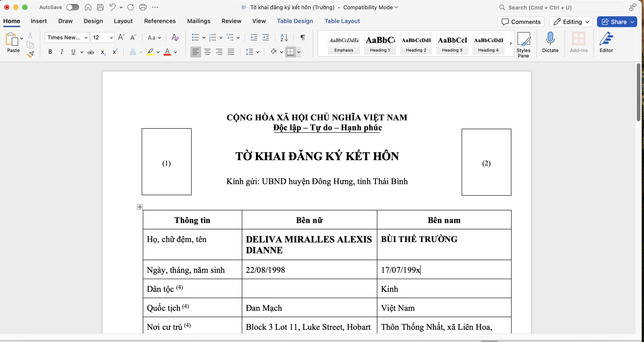The height and width of the screenshot is (342, 644).
Task: Click the Redo circular arrow icon
Action: click(x=130, y=7)
